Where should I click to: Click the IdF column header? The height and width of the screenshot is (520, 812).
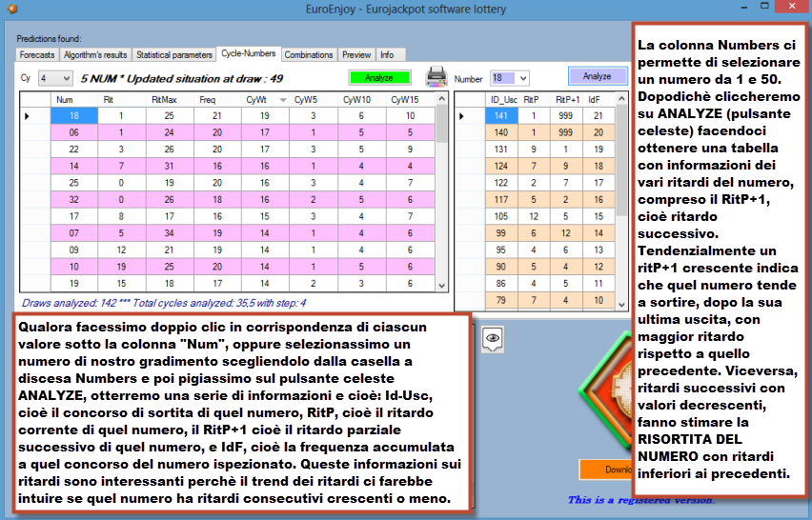click(x=599, y=100)
